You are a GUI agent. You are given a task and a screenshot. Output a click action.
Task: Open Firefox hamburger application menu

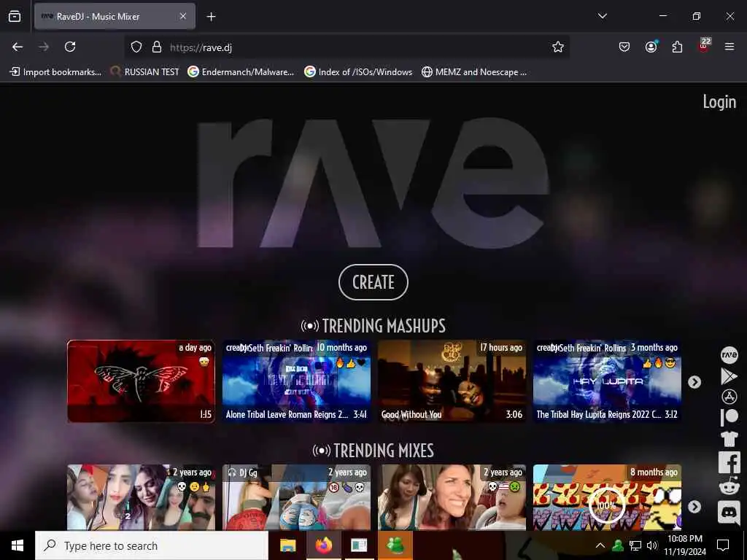(x=729, y=47)
